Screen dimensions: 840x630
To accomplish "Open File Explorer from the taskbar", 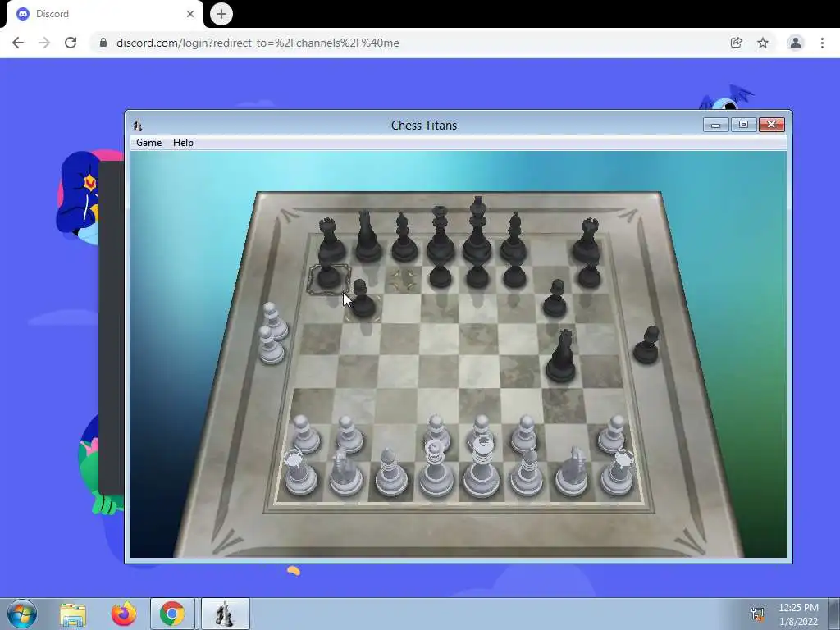I will [73, 614].
